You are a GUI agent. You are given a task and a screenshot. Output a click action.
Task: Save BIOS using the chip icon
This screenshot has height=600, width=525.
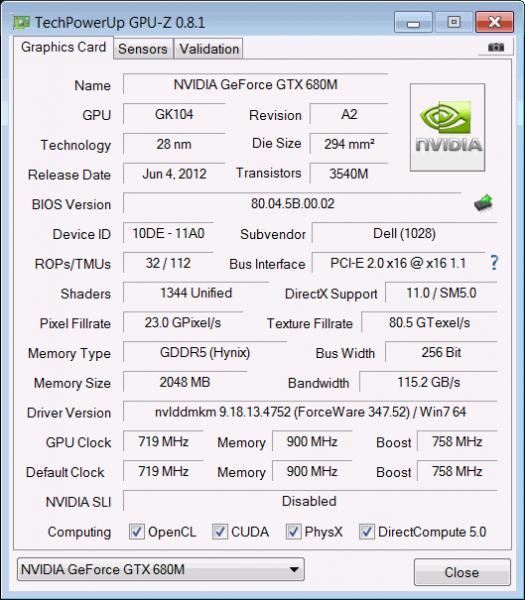click(x=483, y=203)
